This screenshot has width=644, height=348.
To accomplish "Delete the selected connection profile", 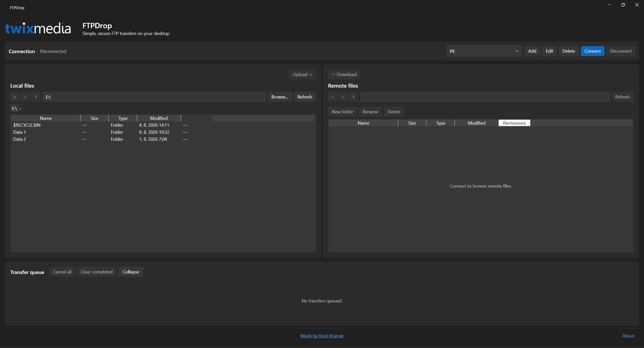I will [569, 51].
